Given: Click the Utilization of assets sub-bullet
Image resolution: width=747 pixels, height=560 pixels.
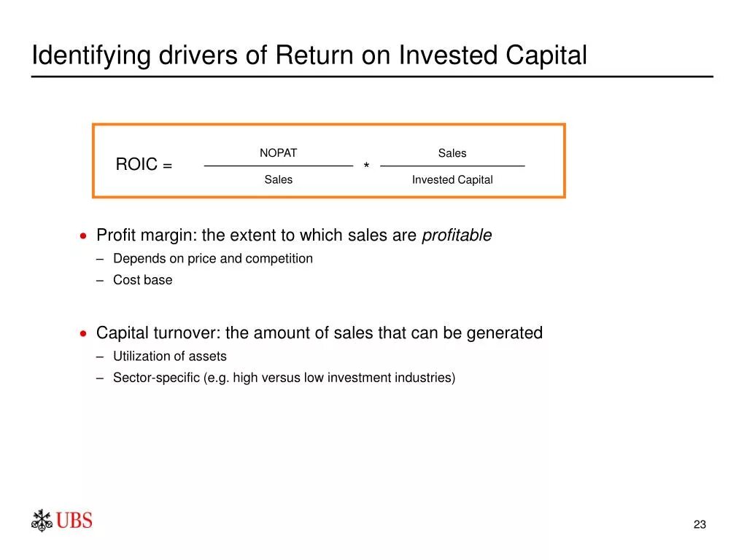Looking at the screenshot, I should point(169,356).
